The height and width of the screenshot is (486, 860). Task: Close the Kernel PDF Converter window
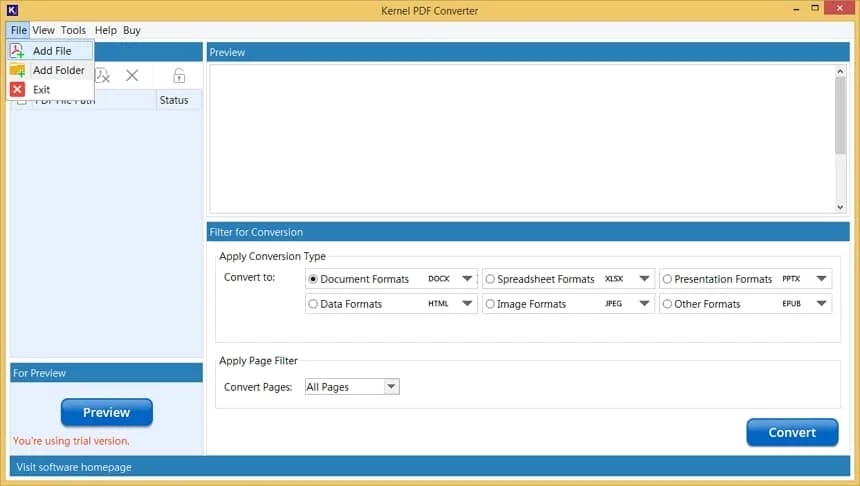(840, 8)
